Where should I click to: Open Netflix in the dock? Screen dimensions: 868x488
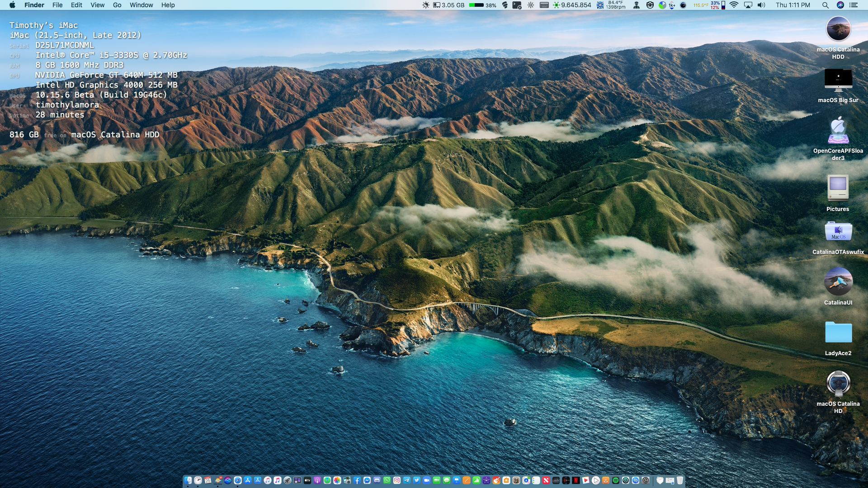[x=576, y=480]
